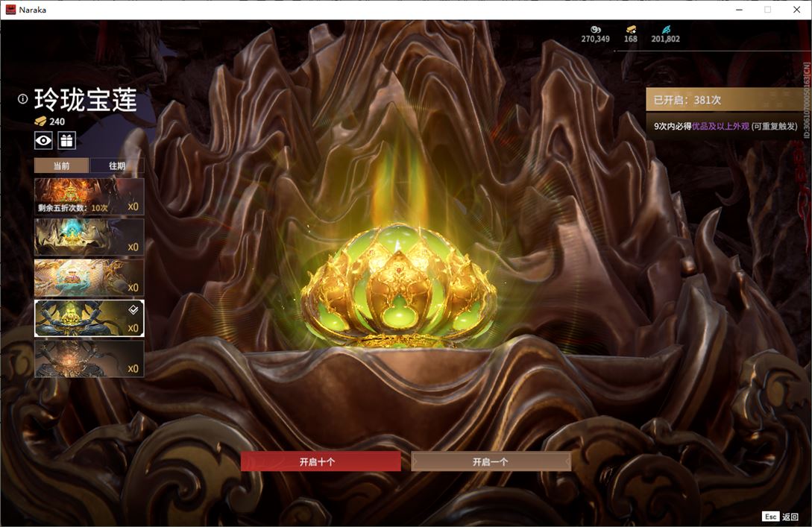The image size is (812, 527).
Task: Click the 开启一个 button
Action: [491, 461]
